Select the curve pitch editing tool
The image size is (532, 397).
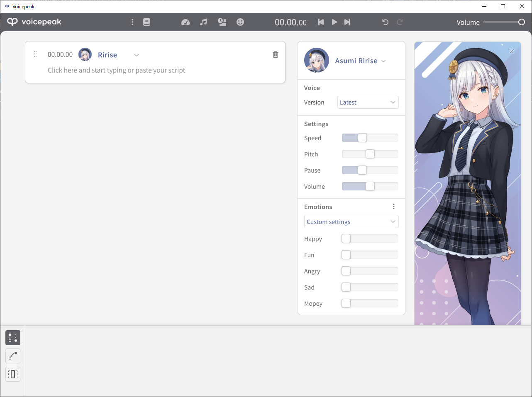(x=13, y=356)
